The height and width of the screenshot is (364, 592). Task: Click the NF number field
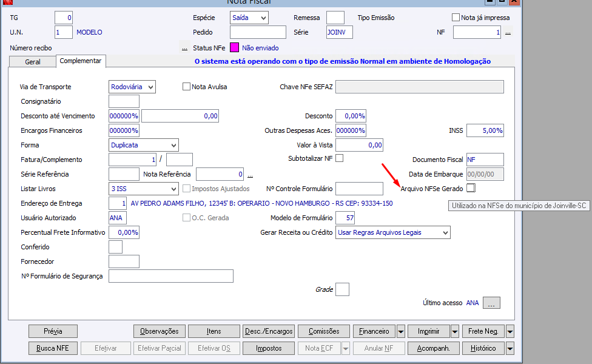[477, 32]
